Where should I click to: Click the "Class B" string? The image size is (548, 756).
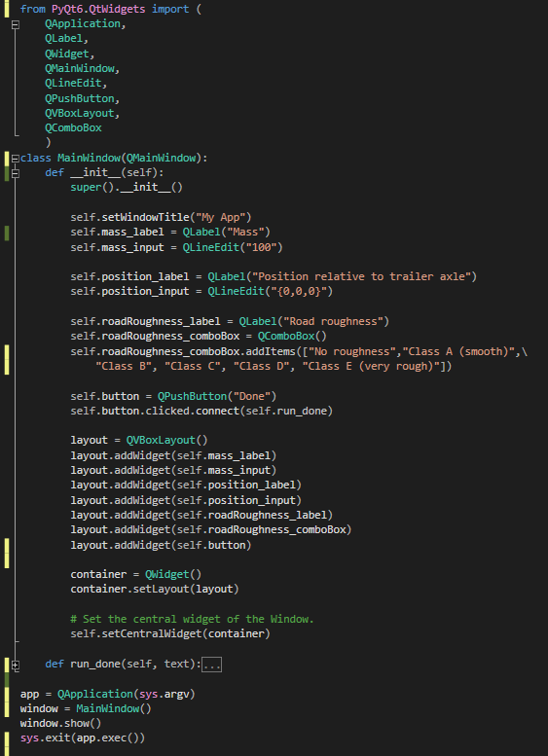pos(124,367)
